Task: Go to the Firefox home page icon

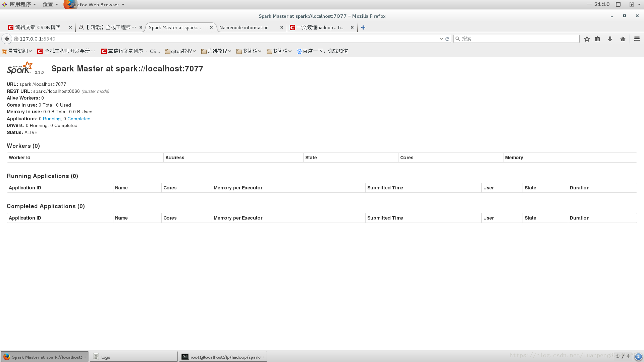Action: (623, 39)
